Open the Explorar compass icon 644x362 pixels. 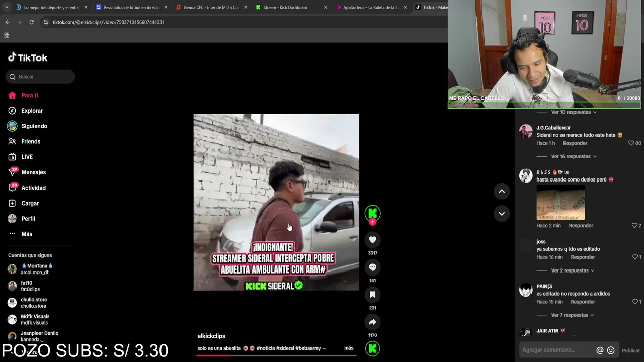click(x=12, y=111)
